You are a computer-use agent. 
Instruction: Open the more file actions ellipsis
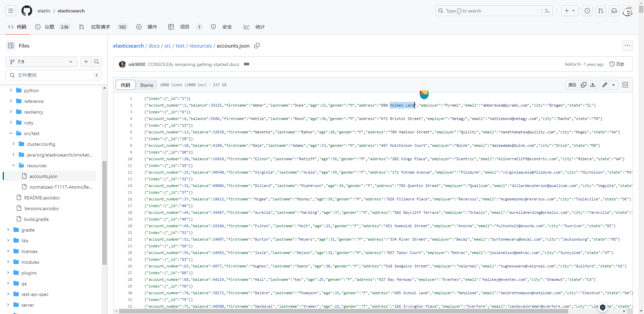[x=628, y=46]
